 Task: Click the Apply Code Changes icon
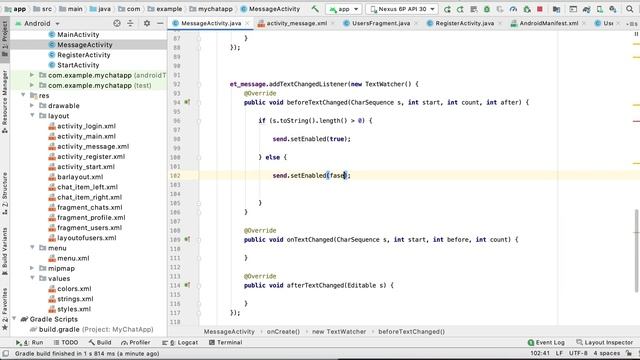[473, 9]
